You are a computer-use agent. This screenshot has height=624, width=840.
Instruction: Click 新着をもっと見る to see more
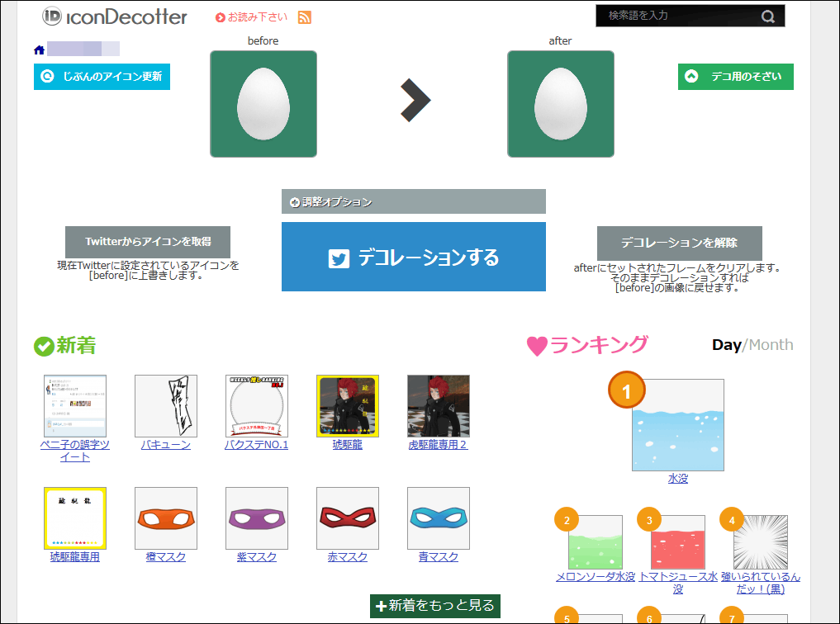click(434, 606)
